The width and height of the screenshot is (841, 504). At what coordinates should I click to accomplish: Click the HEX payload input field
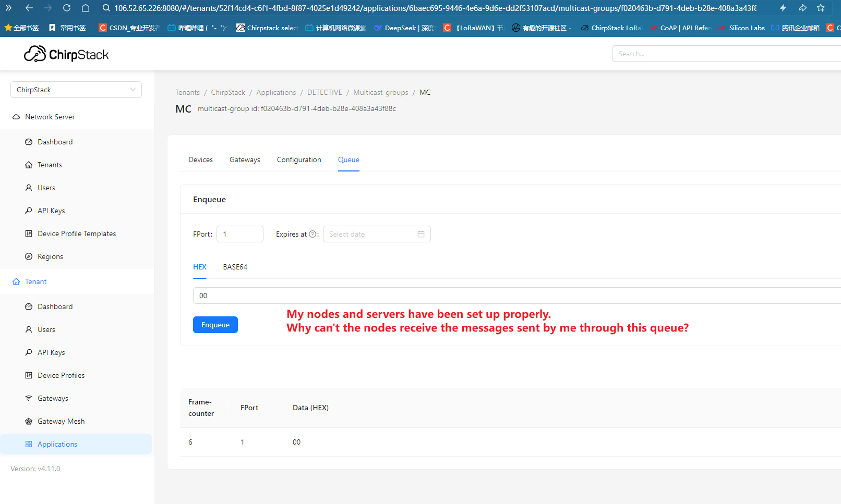[x=516, y=296]
